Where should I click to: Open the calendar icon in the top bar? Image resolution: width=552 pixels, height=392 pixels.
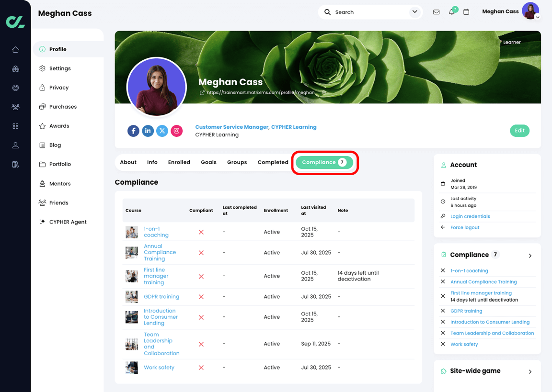pyautogui.click(x=466, y=11)
